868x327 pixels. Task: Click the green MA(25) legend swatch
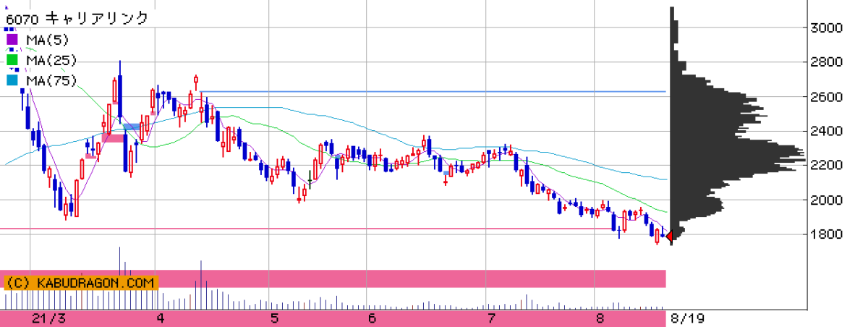click(x=12, y=60)
